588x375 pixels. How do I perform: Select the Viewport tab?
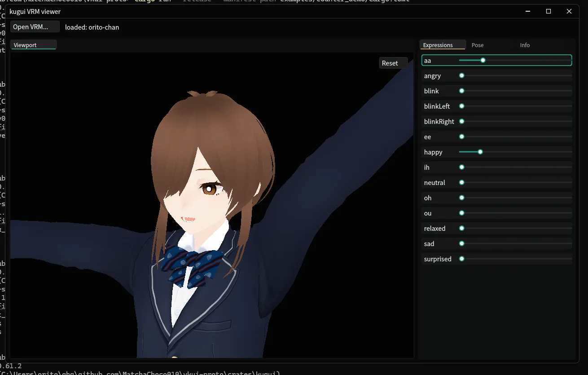34,45
